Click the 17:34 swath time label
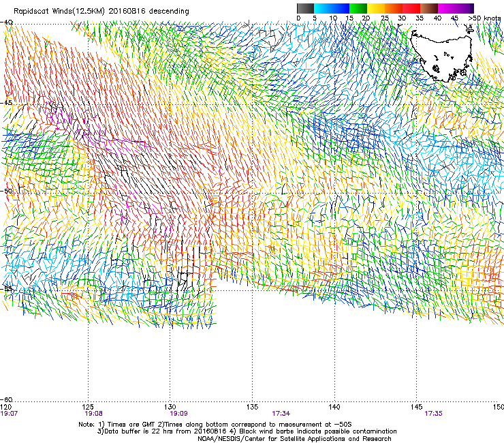Screen dimensions: 504x443 (x=281, y=414)
